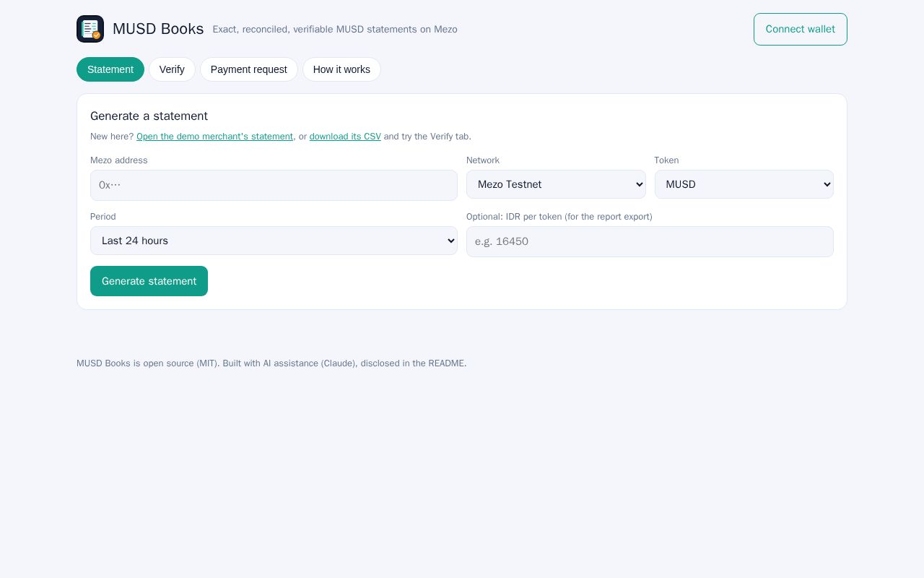Focus the Mezo address input field
The width and height of the screenshot is (924, 578).
274,185
